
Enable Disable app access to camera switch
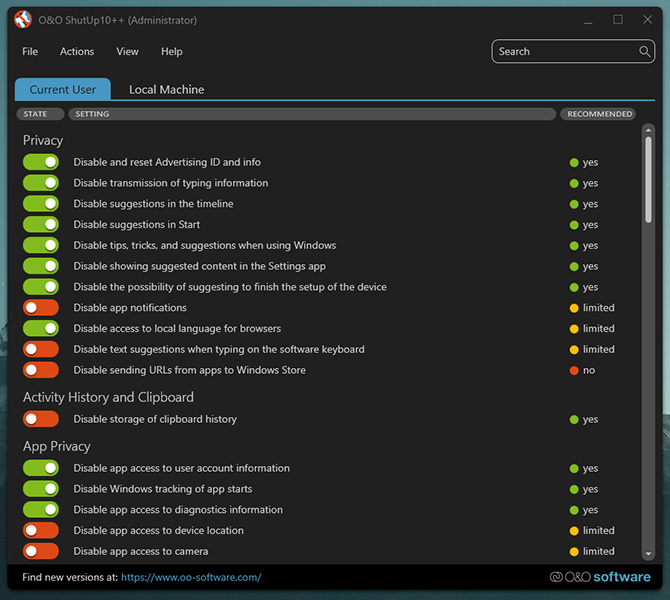[x=41, y=551]
